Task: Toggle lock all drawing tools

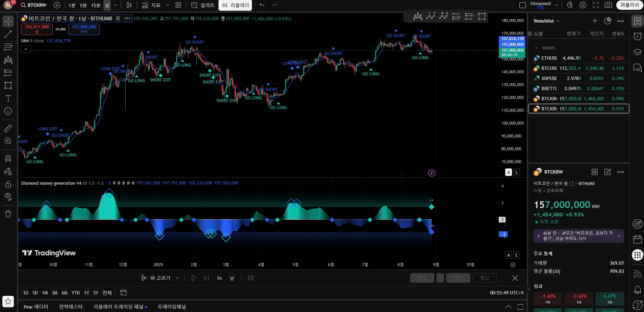Action: tap(8, 184)
